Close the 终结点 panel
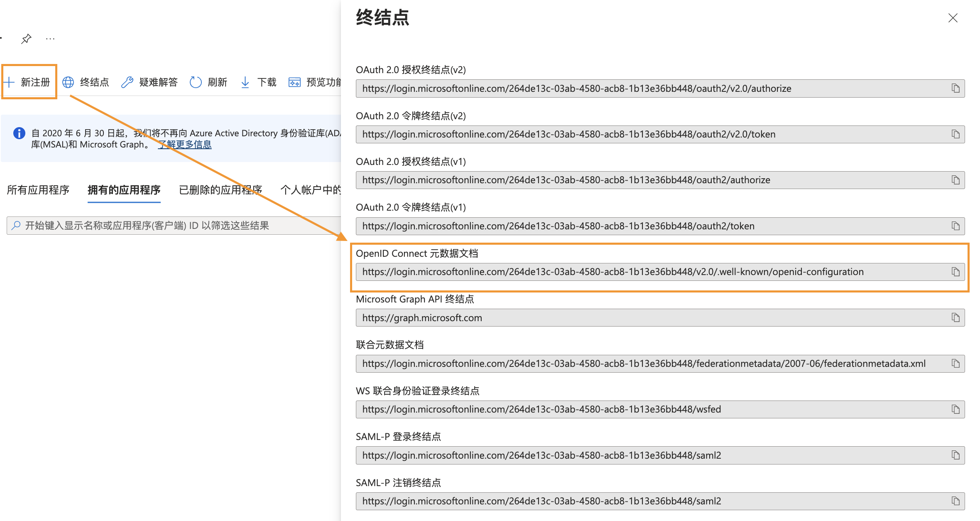The image size is (980, 521). point(953,18)
